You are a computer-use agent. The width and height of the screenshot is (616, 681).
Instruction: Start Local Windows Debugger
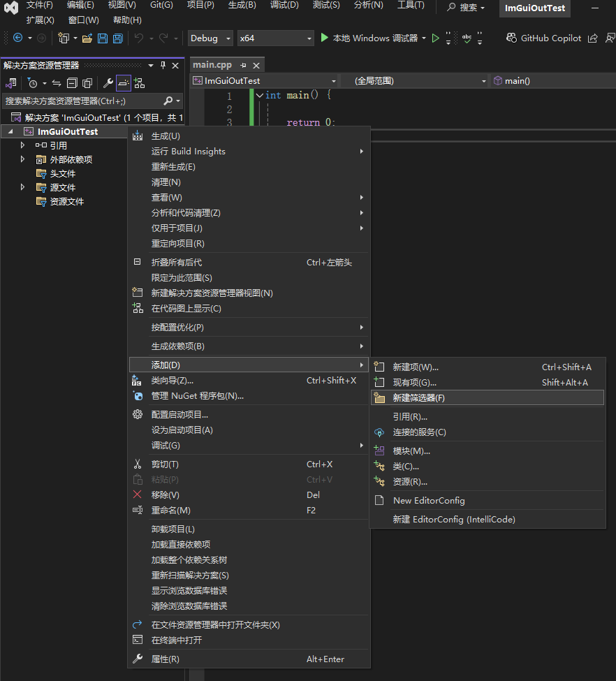(369, 38)
